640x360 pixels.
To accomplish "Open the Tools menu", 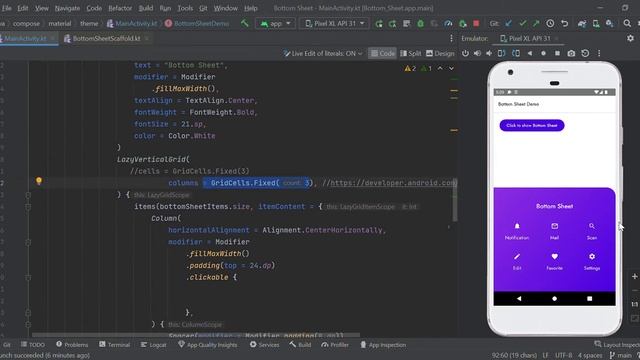I will [185, 8].
